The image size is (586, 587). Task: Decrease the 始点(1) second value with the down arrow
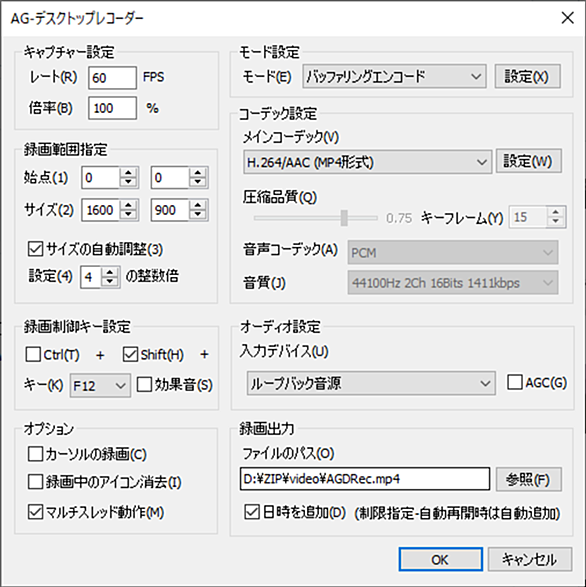198,182
